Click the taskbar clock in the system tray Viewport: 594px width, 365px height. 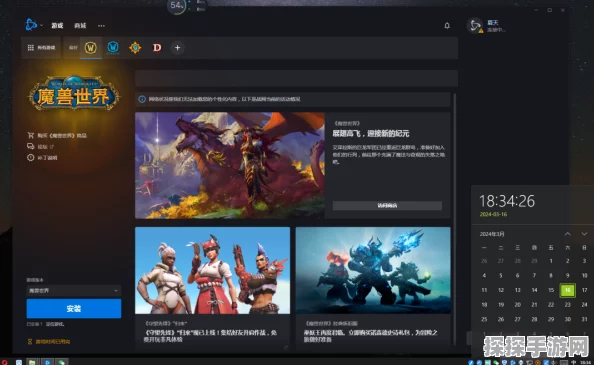coord(587,363)
